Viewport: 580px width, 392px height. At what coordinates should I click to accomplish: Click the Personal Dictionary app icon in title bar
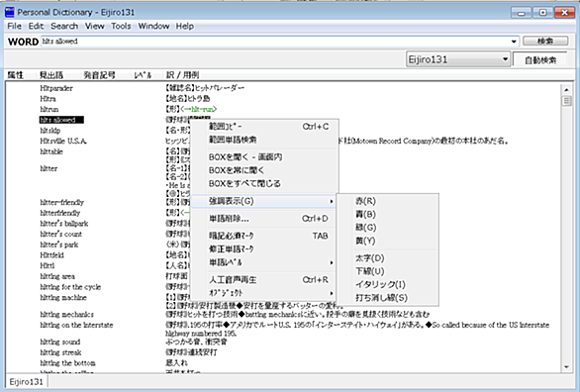click(10, 12)
